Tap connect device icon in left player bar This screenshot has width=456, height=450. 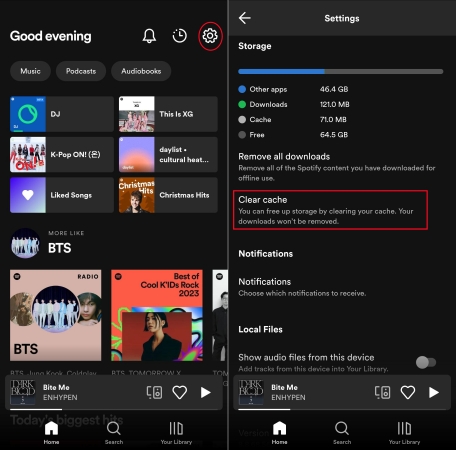[x=154, y=392]
